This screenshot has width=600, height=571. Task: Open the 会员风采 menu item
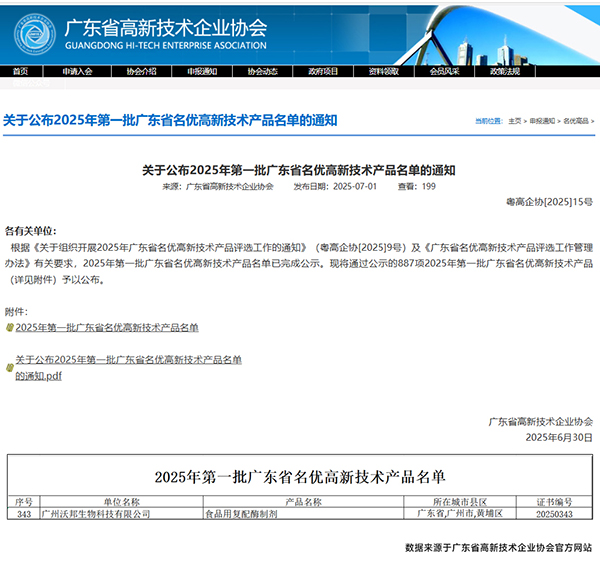[x=444, y=71]
